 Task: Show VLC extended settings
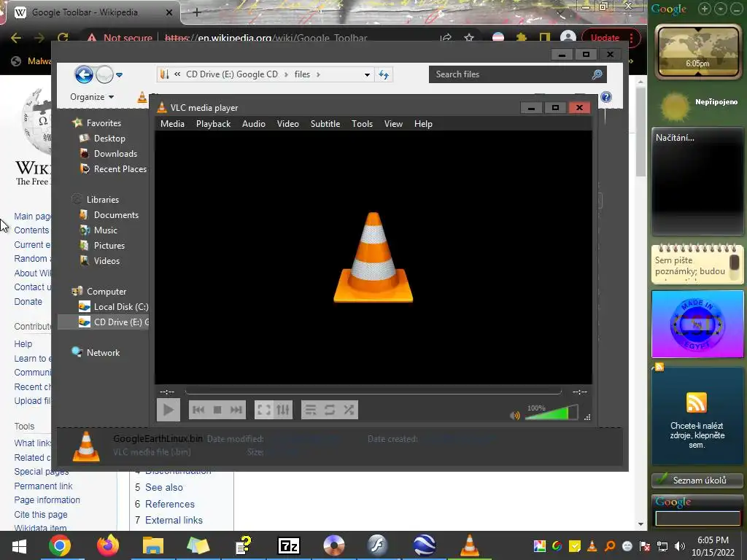pos(282,410)
